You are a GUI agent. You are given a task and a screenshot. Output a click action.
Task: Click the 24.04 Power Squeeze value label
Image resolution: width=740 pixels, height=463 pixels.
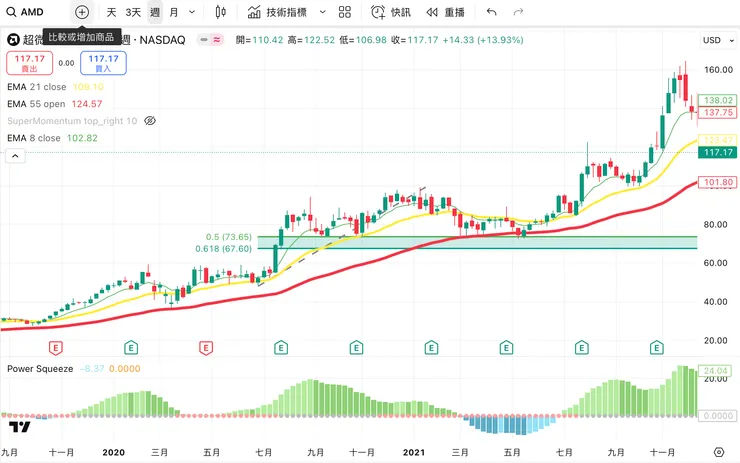point(715,370)
